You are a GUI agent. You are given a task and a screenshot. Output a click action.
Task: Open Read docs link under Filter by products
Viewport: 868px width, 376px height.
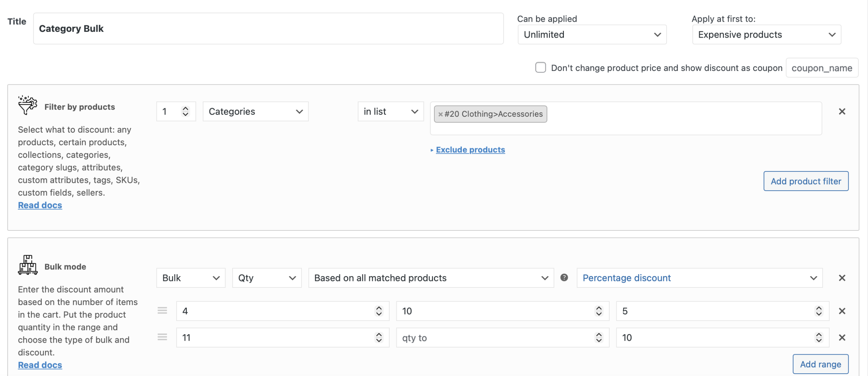tap(40, 205)
